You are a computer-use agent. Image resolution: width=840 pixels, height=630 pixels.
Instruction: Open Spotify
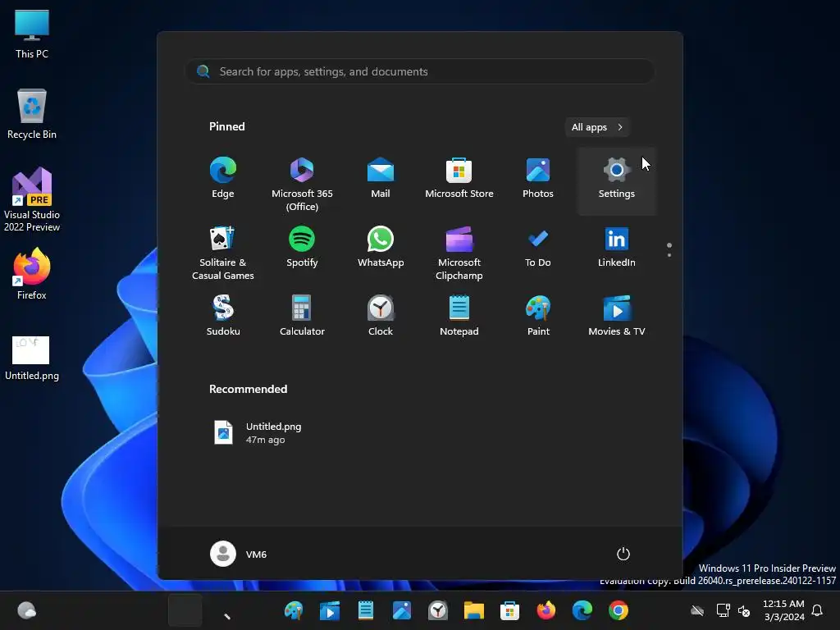tap(302, 247)
